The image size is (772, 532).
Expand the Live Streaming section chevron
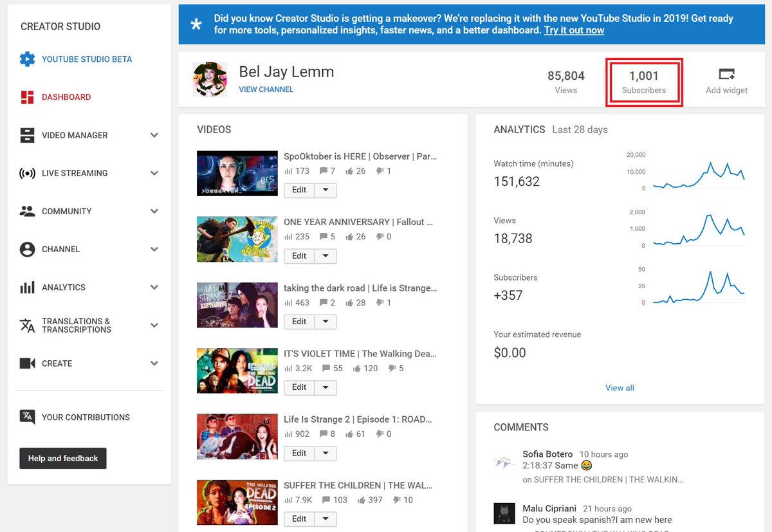click(x=154, y=173)
